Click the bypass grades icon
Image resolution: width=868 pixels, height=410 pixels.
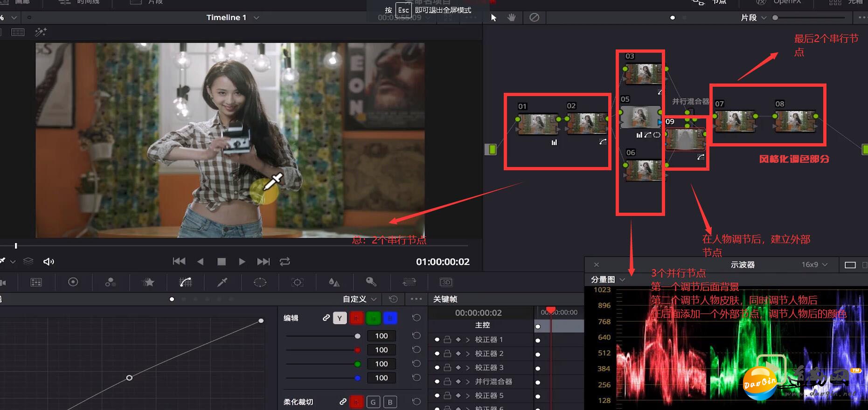(x=535, y=17)
